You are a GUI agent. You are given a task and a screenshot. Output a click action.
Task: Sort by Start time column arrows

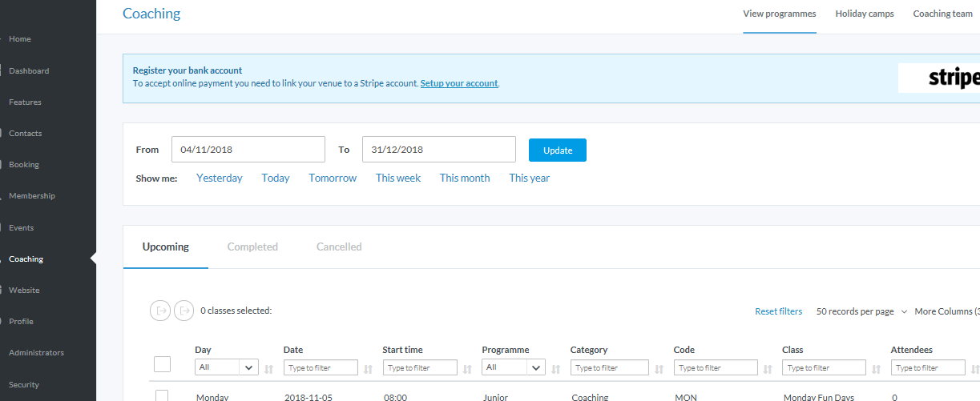(467, 368)
